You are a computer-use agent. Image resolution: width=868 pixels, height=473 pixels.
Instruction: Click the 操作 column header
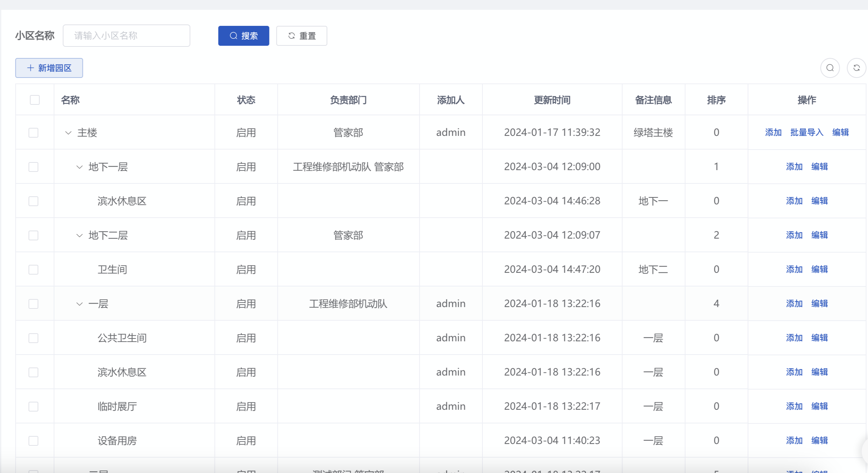pos(807,100)
